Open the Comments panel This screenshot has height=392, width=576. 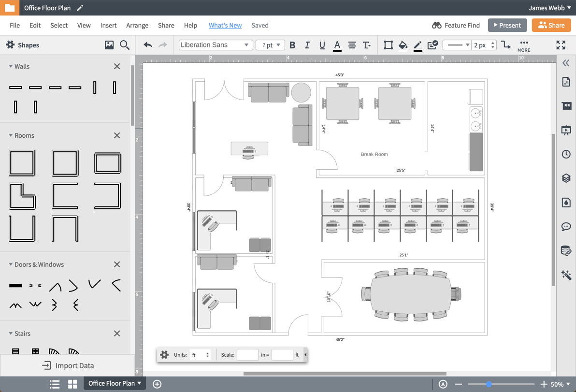tap(566, 226)
